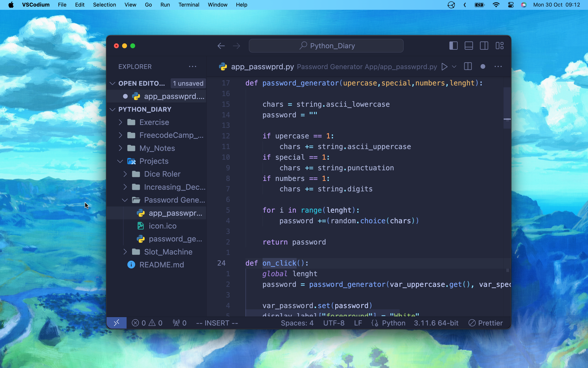Image resolution: width=588 pixels, height=368 pixels.
Task: Go forward with the right arrow
Action: [236, 46]
